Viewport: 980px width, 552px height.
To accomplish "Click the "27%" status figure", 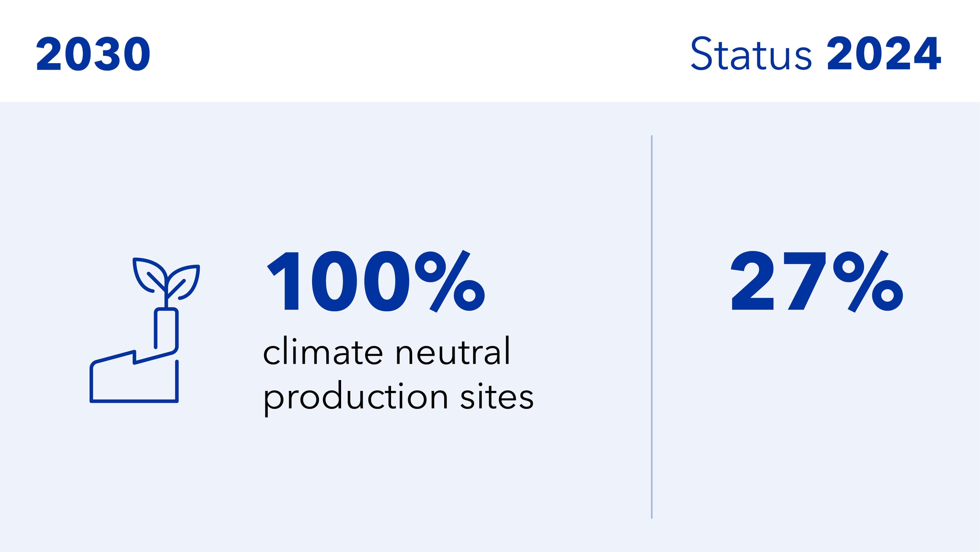I will click(816, 282).
